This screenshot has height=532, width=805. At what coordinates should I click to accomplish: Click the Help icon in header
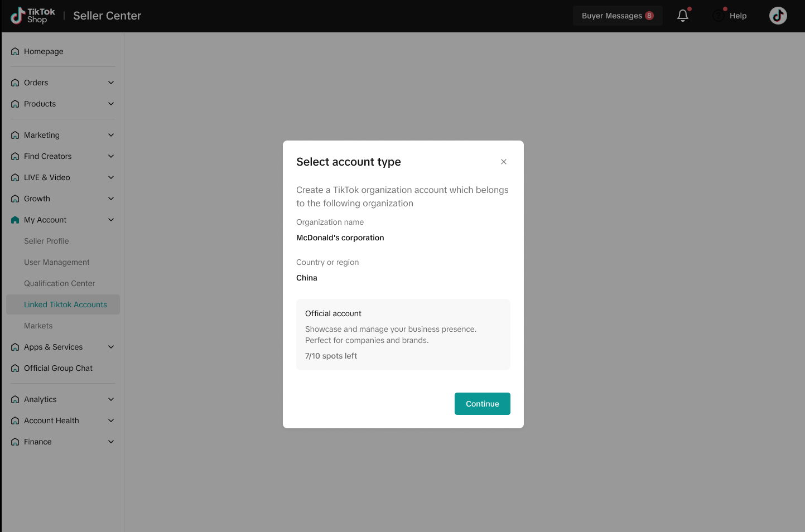coord(719,16)
